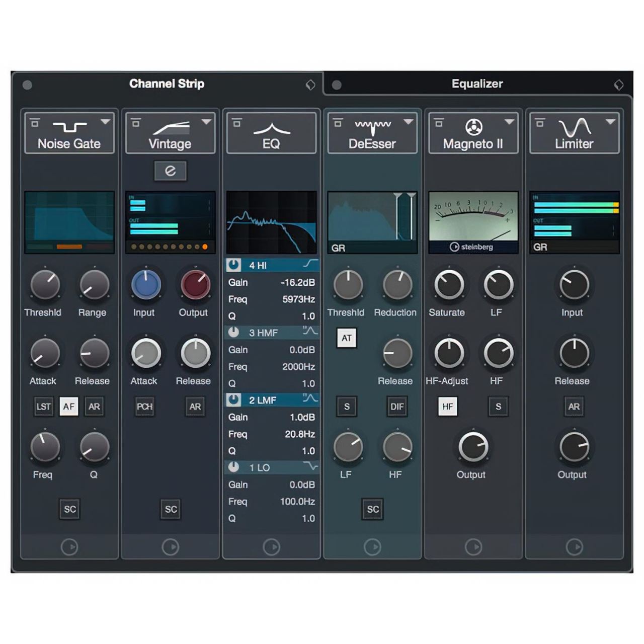The width and height of the screenshot is (644, 644).
Task: Click the Channel Strip bypass dot
Action: 27,85
